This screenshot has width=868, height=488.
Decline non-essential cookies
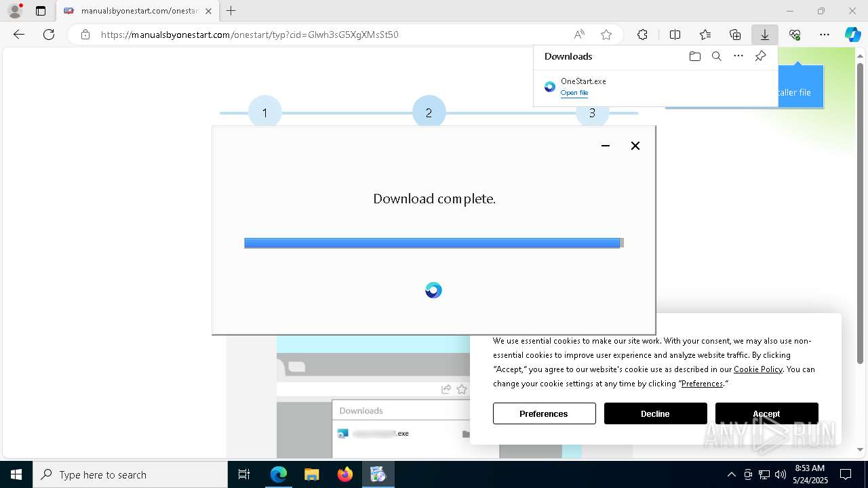pyautogui.click(x=656, y=413)
